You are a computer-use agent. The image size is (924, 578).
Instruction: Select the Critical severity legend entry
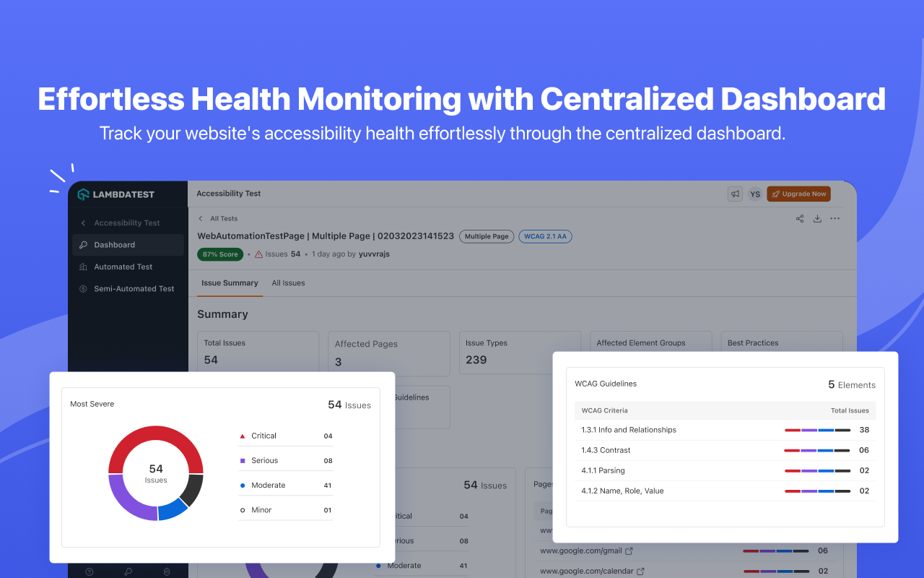265,436
